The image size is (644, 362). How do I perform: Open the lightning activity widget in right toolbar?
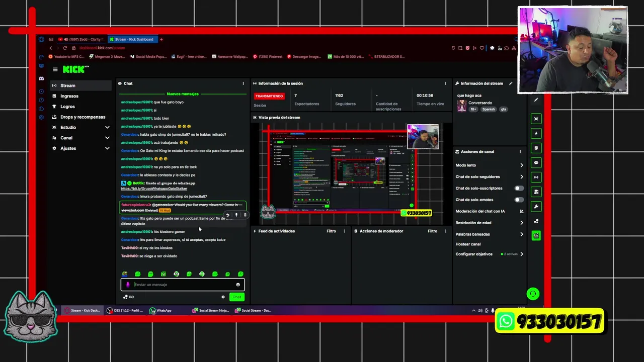pyautogui.click(x=536, y=133)
